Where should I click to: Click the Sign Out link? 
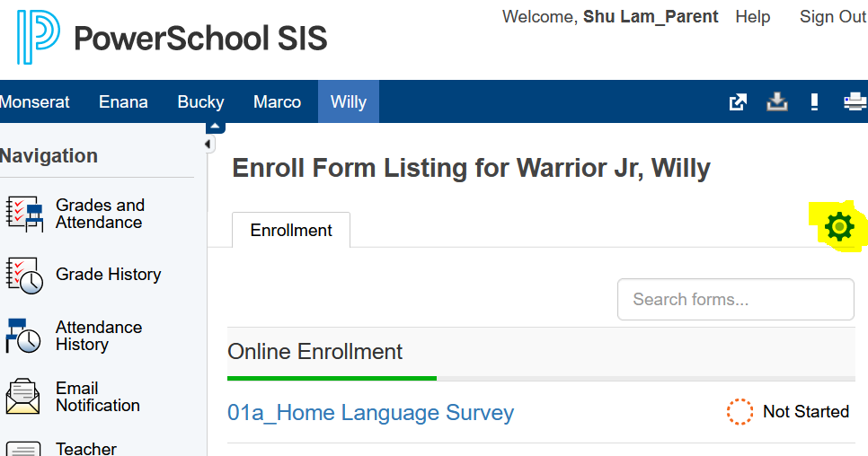coord(832,17)
